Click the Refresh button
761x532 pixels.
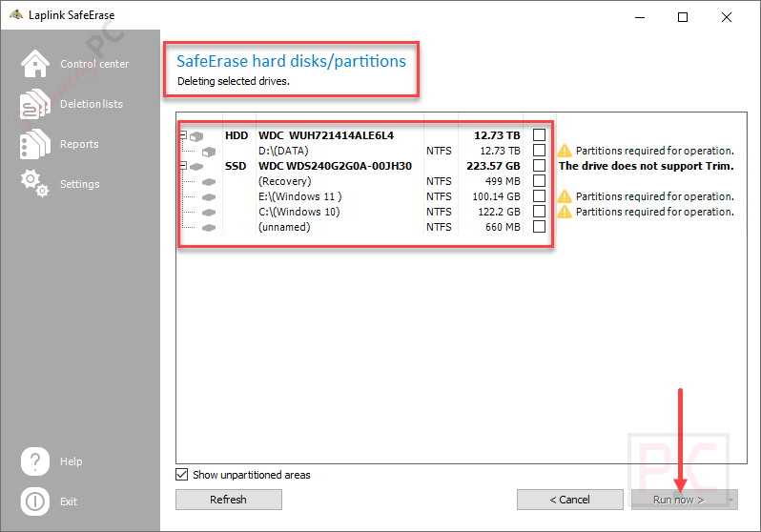point(229,500)
